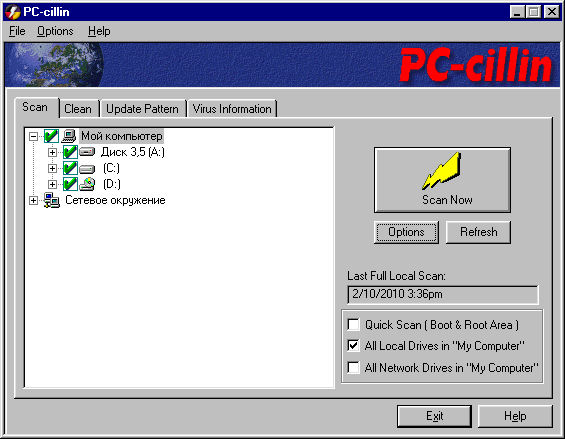Enable Quick Scan Boot & Root Area
The image size is (565, 439).
click(353, 324)
